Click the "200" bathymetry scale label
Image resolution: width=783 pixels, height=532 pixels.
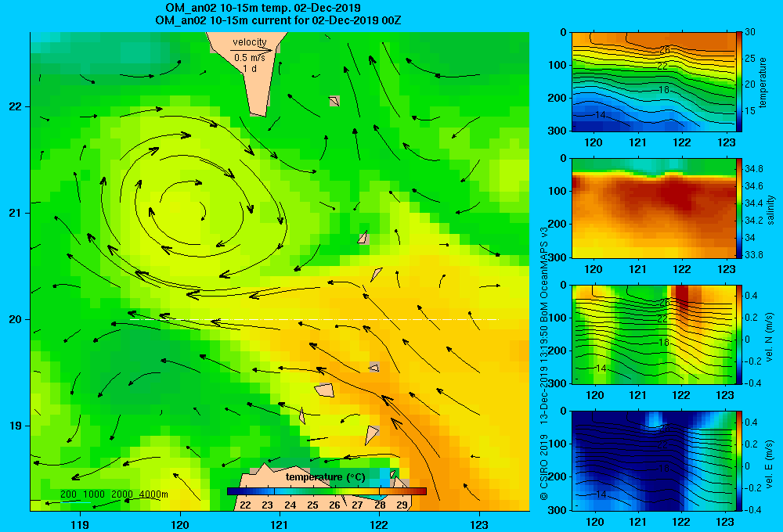(68, 494)
